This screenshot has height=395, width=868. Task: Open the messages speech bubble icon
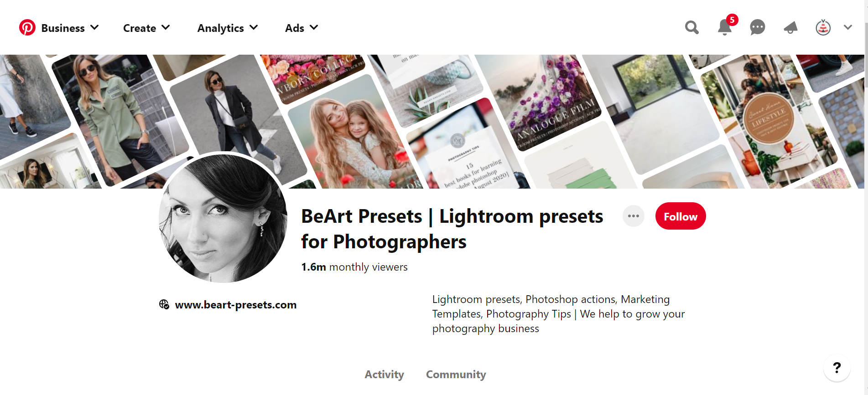(x=757, y=28)
